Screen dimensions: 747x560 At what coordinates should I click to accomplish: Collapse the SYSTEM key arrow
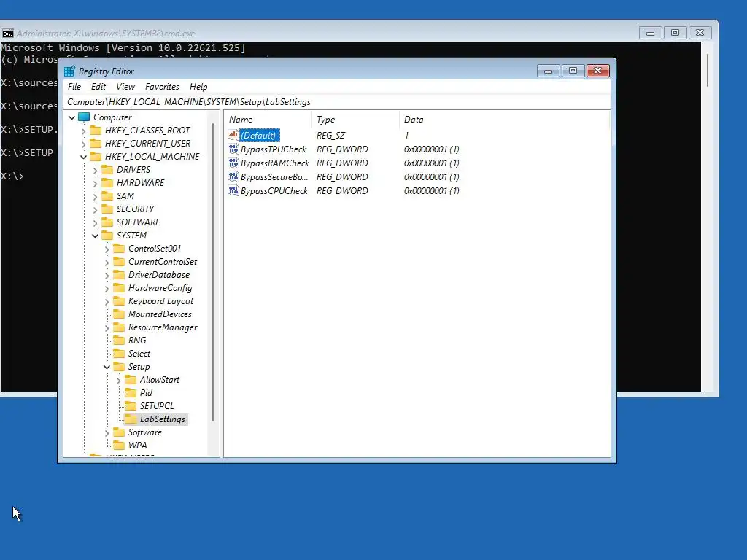tap(96, 236)
